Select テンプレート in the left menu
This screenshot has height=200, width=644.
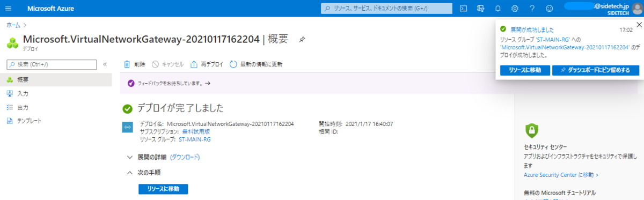56,121
